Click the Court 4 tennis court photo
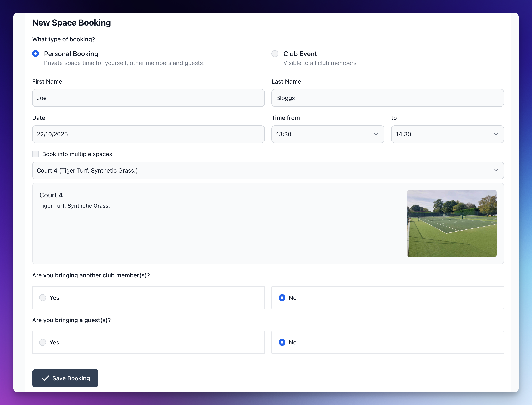The image size is (532, 405). pyautogui.click(x=452, y=223)
